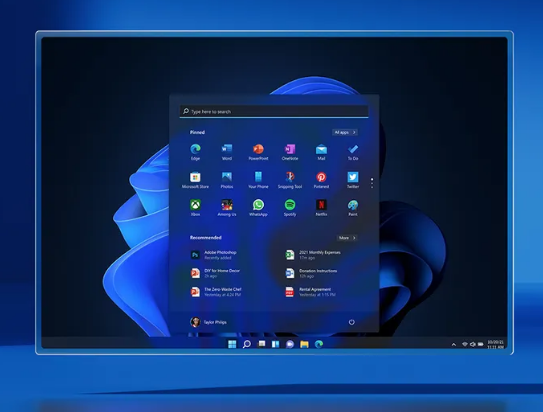This screenshot has width=543, height=412.
Task: Open the Mail app
Action: pyautogui.click(x=321, y=152)
